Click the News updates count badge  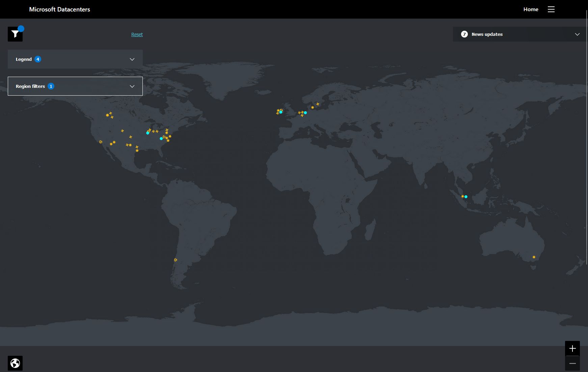[x=464, y=34]
